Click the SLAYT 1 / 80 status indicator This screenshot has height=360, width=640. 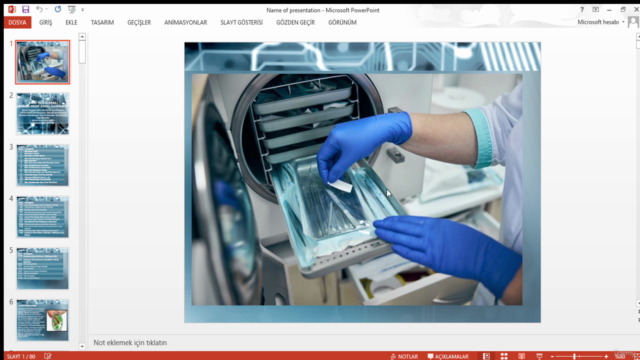coord(21,356)
